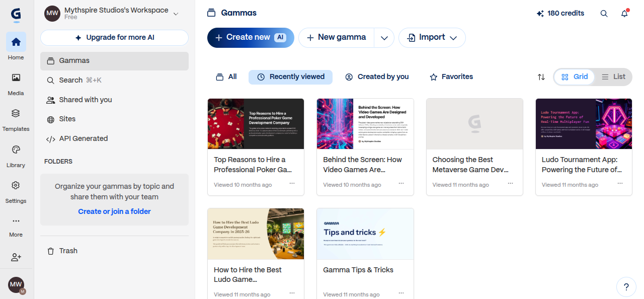Click Create or join a folder link
This screenshot has height=299, width=644.
(x=114, y=211)
